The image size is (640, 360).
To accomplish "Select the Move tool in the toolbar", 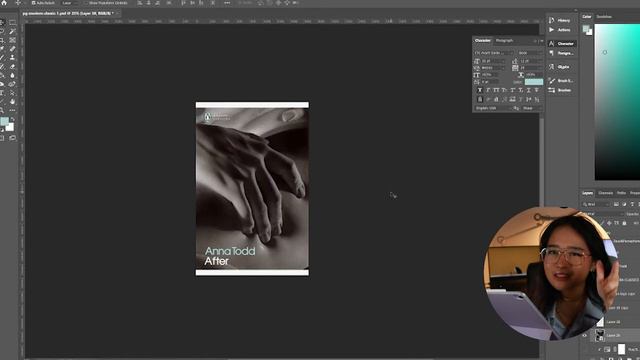I will pyautogui.click(x=2, y=22).
